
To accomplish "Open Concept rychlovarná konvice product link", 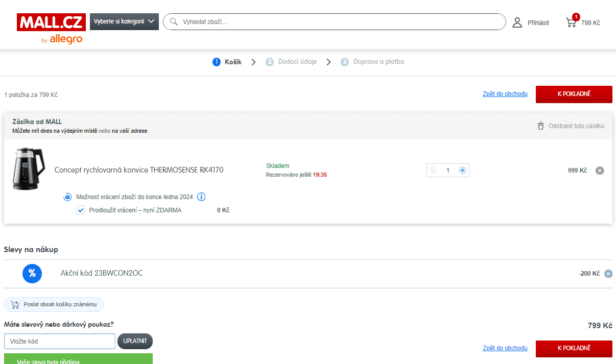I will tap(139, 170).
